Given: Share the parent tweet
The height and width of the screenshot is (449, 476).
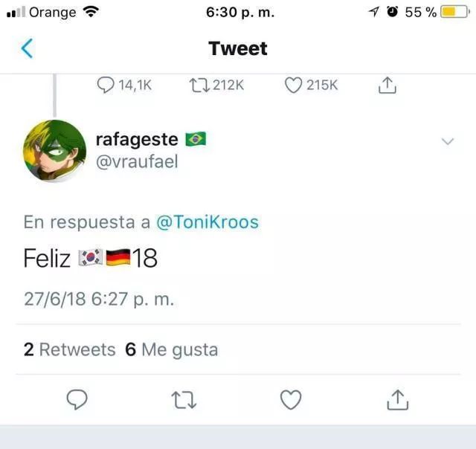Looking at the screenshot, I should [x=387, y=85].
